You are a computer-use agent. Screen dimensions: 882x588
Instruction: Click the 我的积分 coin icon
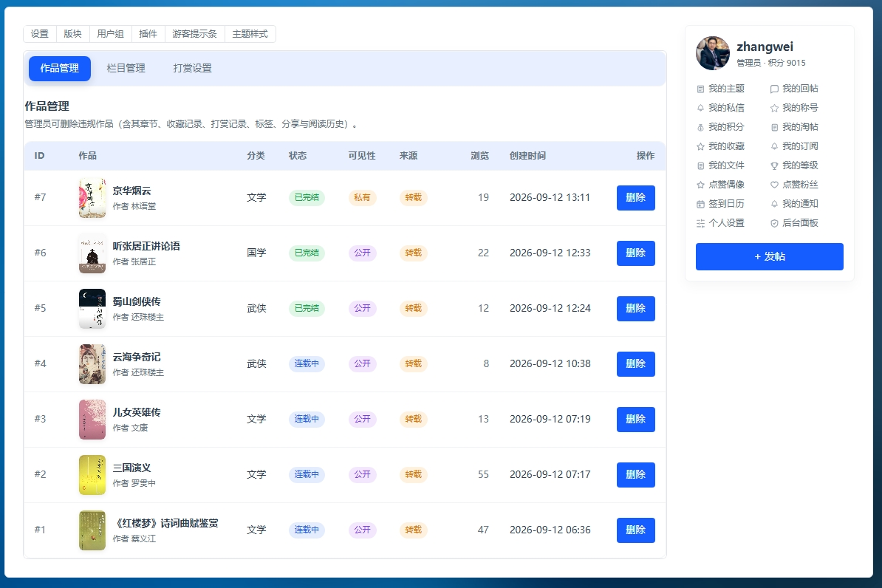tap(700, 127)
